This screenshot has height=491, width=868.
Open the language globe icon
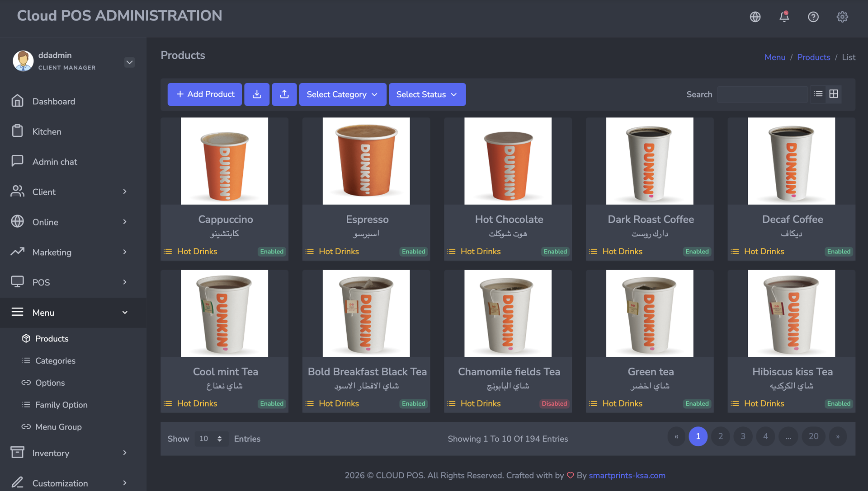[755, 17]
